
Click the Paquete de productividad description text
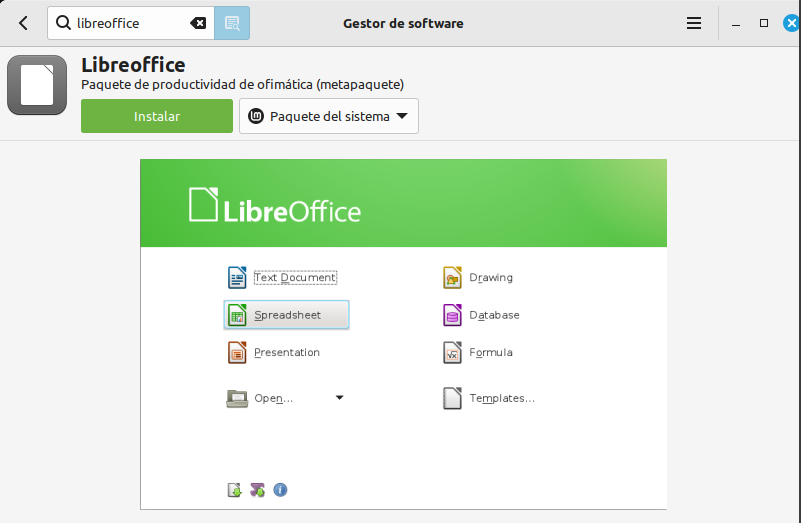[x=243, y=84]
